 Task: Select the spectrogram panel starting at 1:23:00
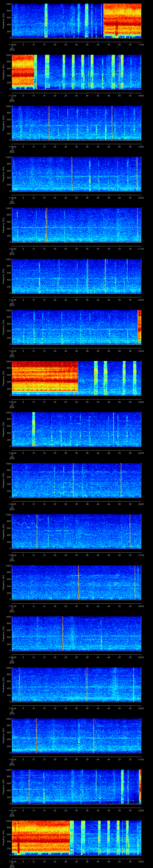(76, 378)
